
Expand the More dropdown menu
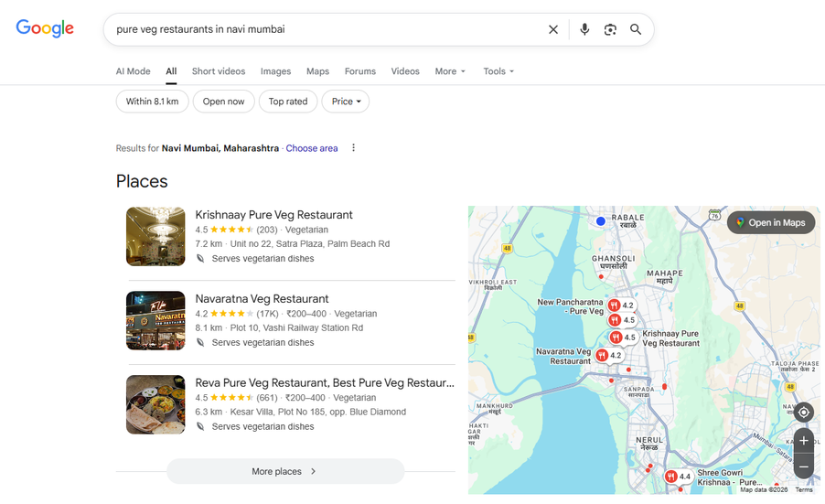(x=450, y=71)
